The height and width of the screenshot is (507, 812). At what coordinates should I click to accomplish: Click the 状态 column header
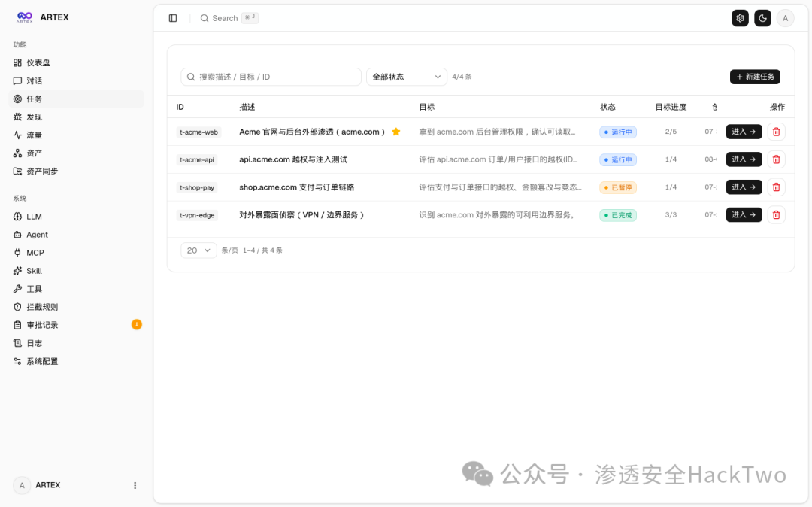click(607, 108)
